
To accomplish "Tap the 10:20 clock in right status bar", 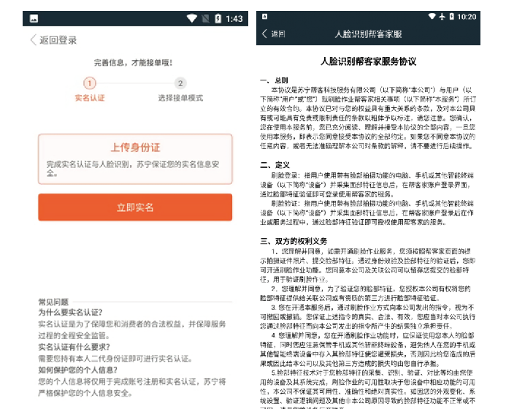I will (x=467, y=17).
